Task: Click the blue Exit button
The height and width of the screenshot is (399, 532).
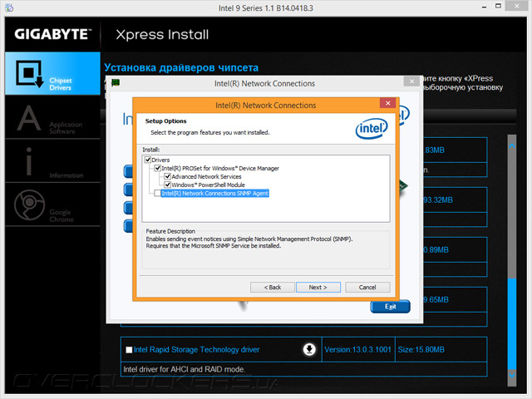Action: [x=390, y=307]
